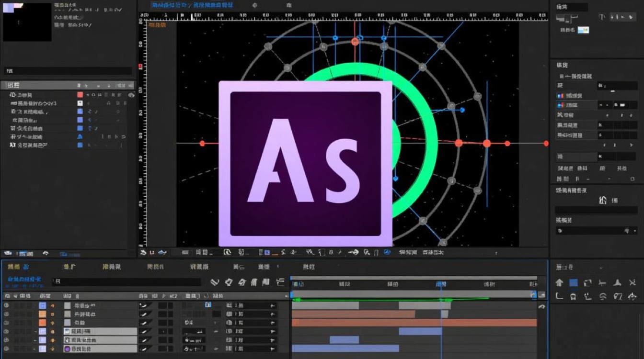Toggle the eye icon beside the orange-labeled third layer

tap(6, 323)
